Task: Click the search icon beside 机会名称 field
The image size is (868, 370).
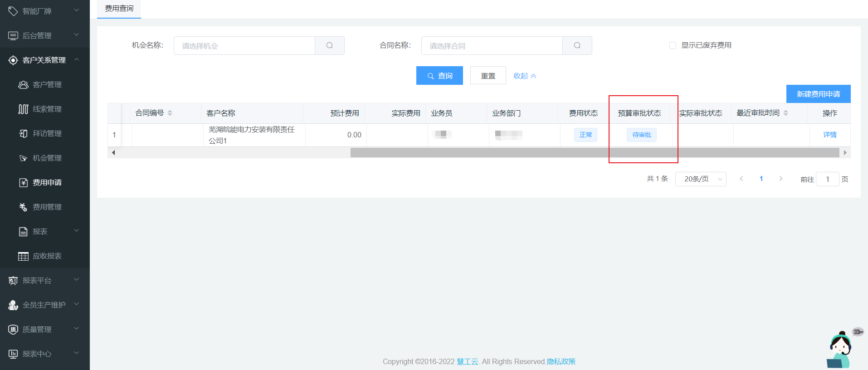Action: tap(330, 46)
